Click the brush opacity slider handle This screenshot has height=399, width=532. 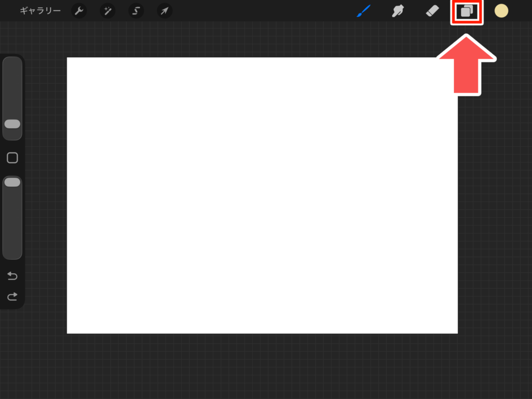12,182
